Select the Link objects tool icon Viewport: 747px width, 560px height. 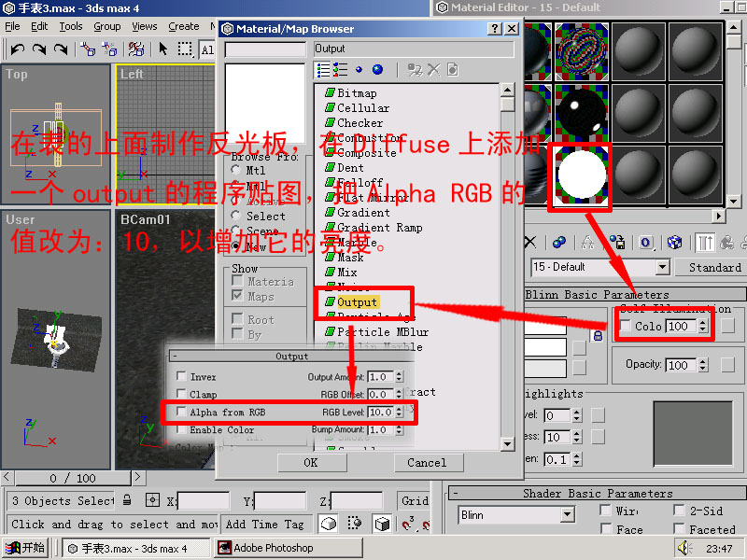(x=88, y=49)
